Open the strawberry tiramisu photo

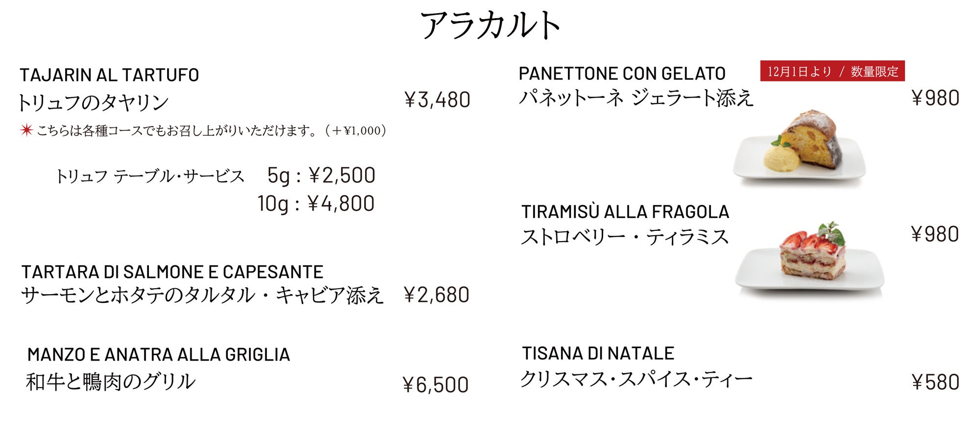click(809, 259)
